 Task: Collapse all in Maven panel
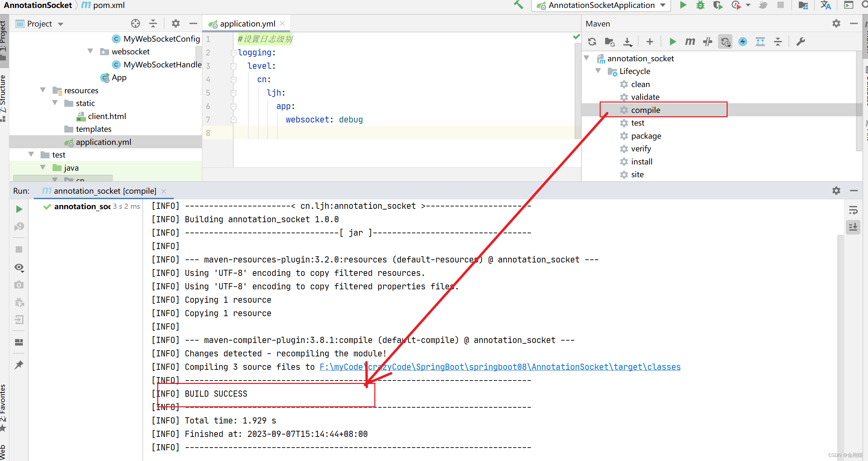click(778, 42)
